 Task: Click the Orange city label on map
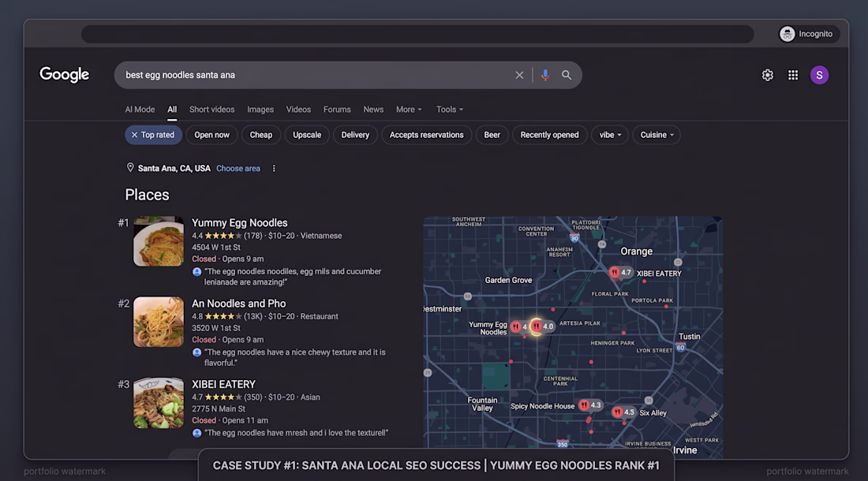pos(637,252)
